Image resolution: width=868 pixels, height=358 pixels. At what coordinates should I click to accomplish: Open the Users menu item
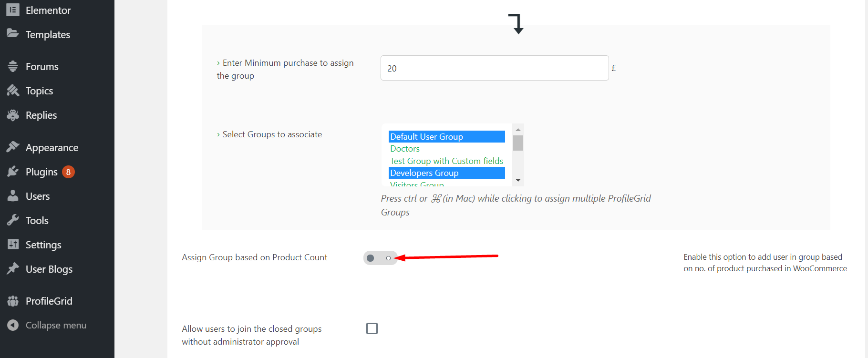[38, 196]
